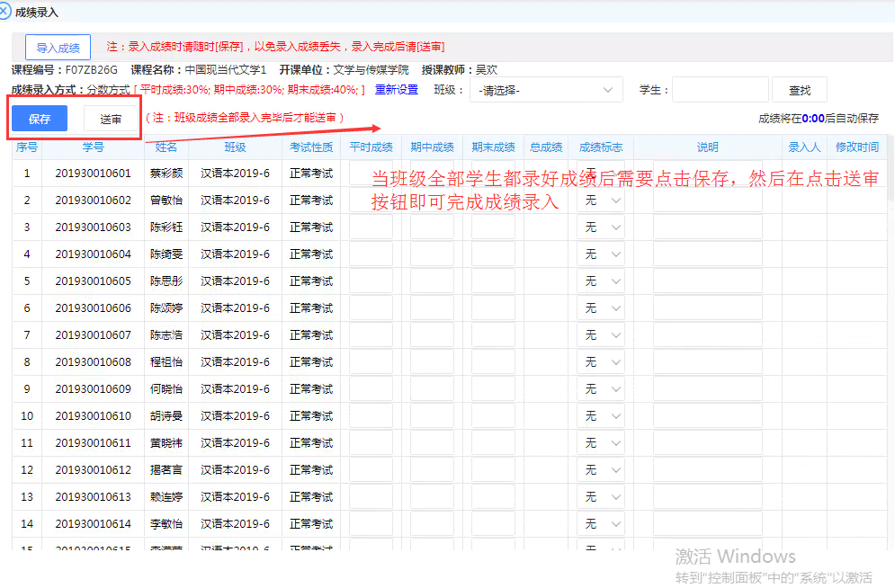Image resolution: width=895 pixels, height=588 pixels.
Task: Click the 导入成绩 import grades button
Action: coord(58,47)
